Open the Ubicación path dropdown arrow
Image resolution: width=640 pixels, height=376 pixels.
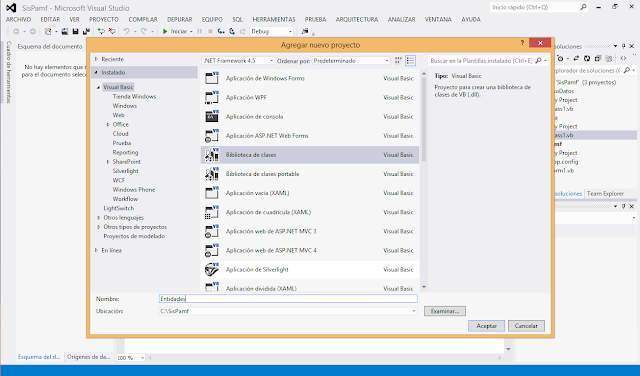click(x=413, y=311)
